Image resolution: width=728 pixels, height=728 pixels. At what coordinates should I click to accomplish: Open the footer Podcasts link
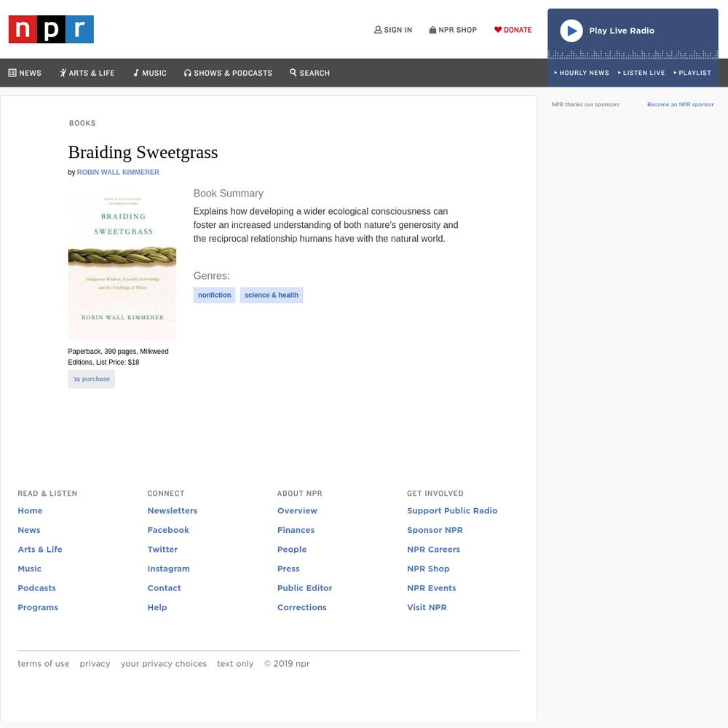pos(36,588)
